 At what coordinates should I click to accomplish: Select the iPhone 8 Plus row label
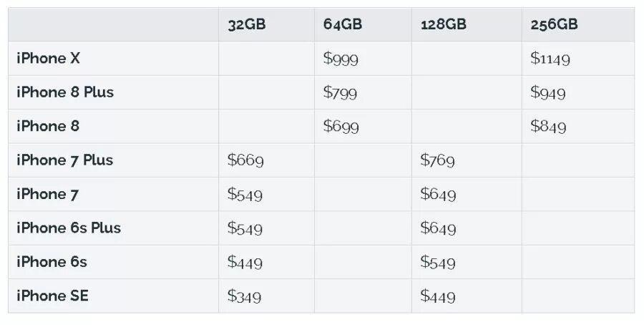[65, 92]
